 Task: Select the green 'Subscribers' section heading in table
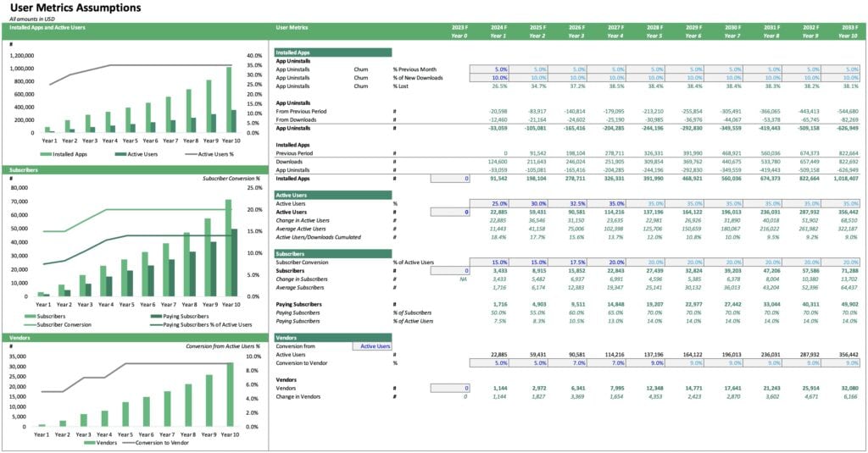point(332,254)
